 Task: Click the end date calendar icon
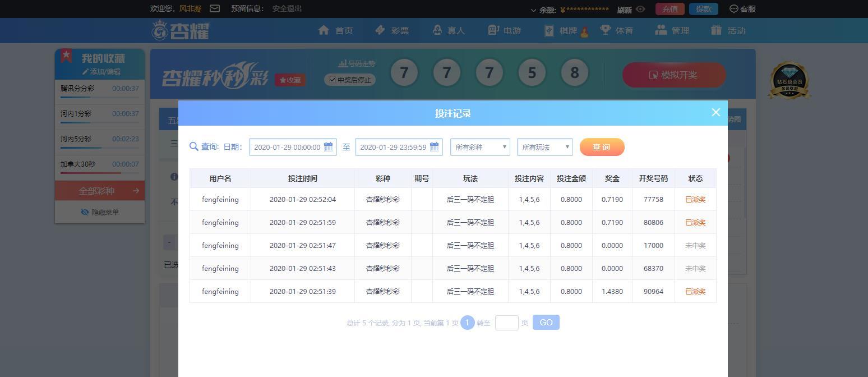pos(434,147)
